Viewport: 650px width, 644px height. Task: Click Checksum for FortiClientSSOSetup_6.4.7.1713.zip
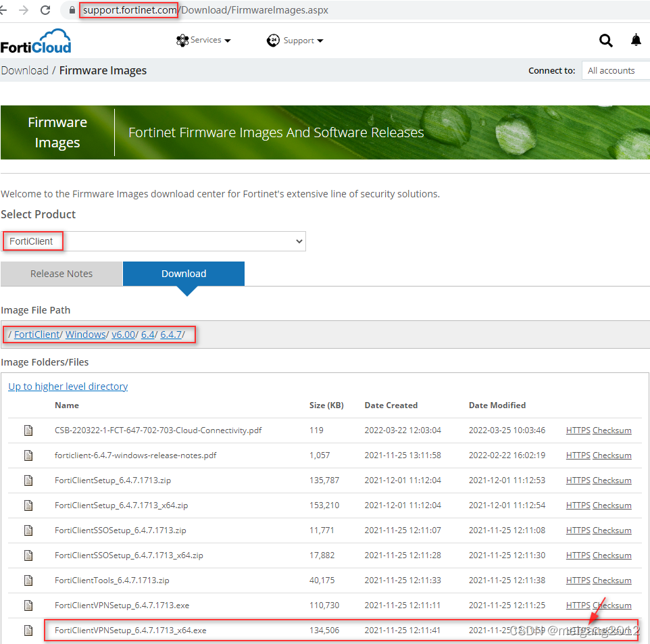612,530
